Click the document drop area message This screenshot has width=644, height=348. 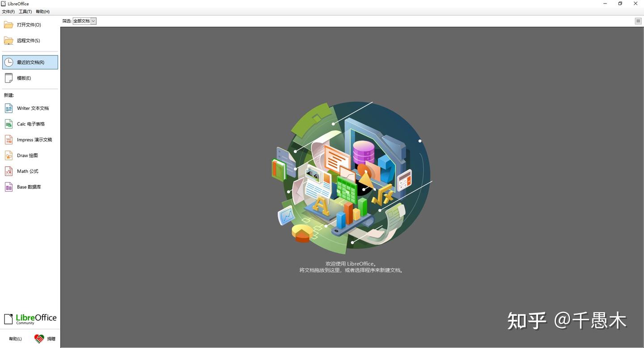pyautogui.click(x=351, y=267)
